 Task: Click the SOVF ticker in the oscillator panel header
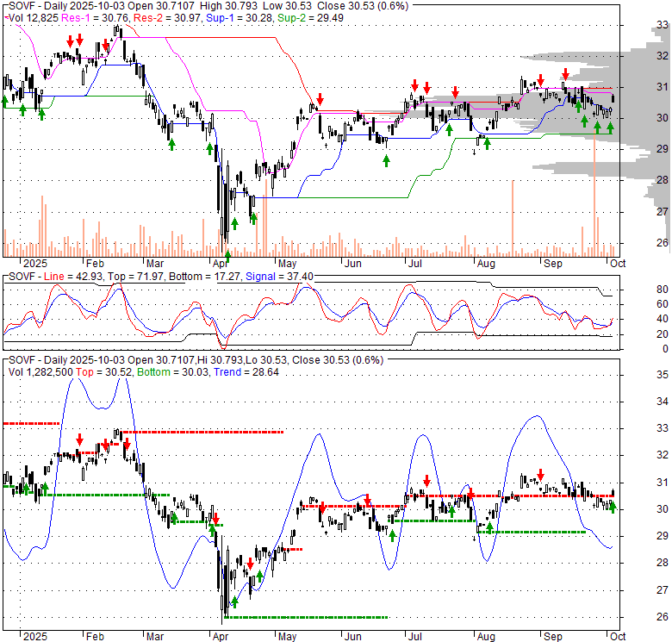22,277
